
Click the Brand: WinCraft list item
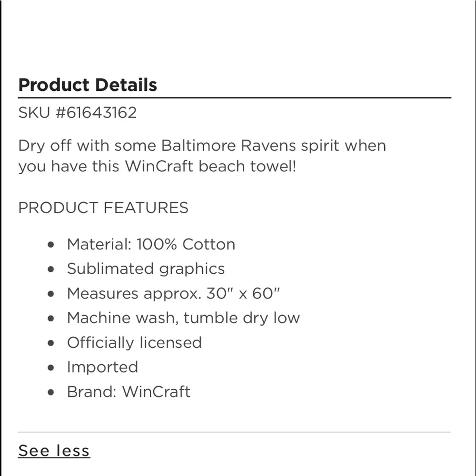coord(129,392)
